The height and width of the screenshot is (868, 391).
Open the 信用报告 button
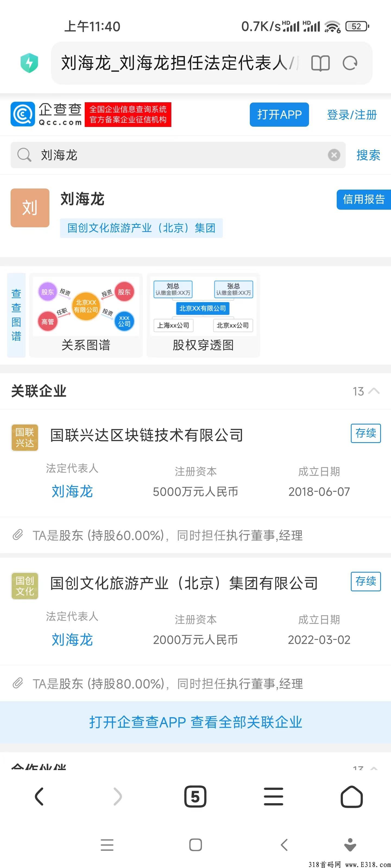[x=364, y=199]
